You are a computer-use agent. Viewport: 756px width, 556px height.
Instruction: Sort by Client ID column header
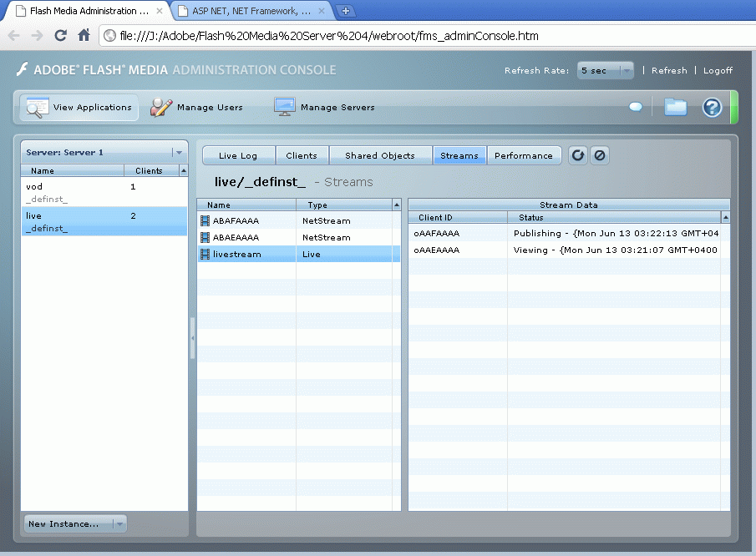[x=458, y=217]
